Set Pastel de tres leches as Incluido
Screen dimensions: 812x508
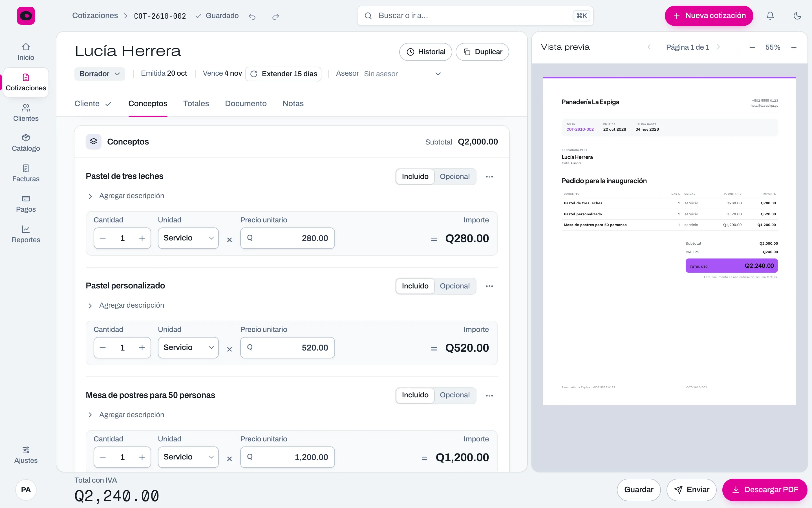click(x=415, y=177)
